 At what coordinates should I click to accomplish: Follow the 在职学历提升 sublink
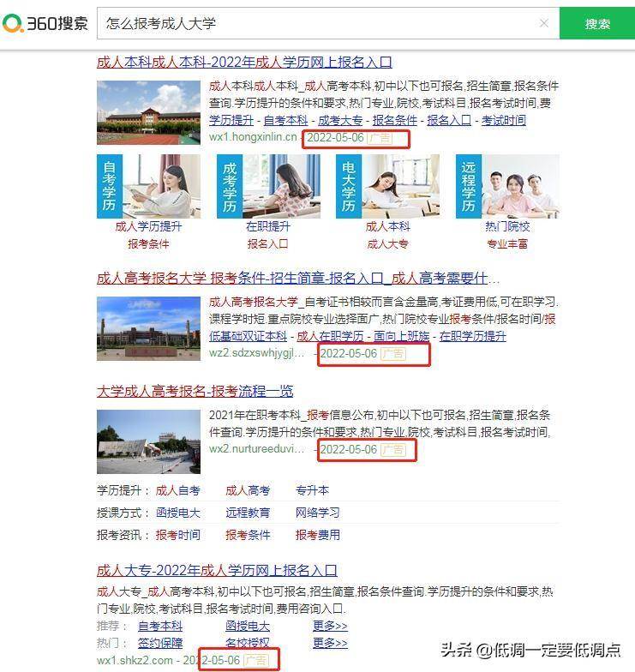[x=473, y=336]
